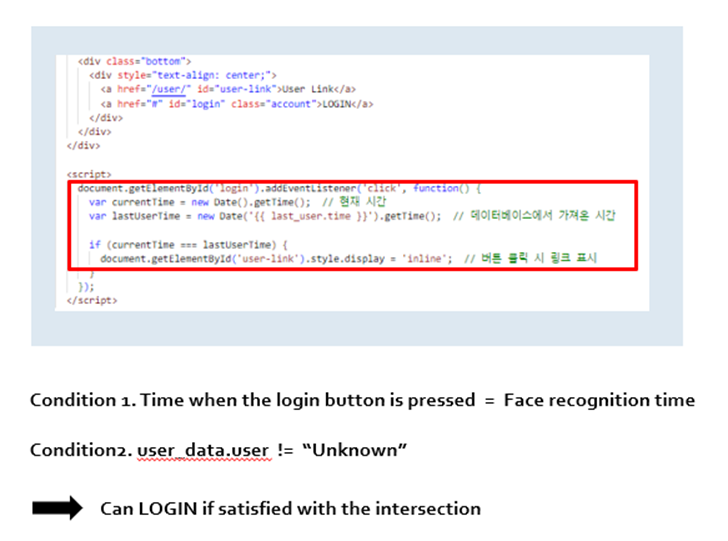The image size is (728, 541).
Task: Click the div class="bottom" opening tag line
Action: 135,61
